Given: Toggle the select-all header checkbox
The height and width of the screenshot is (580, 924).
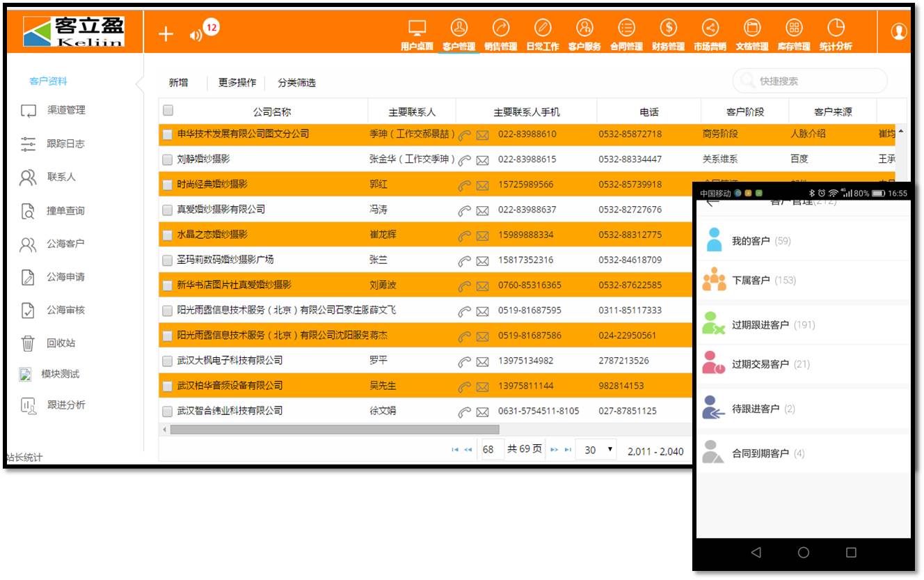Looking at the screenshot, I should pyautogui.click(x=168, y=110).
